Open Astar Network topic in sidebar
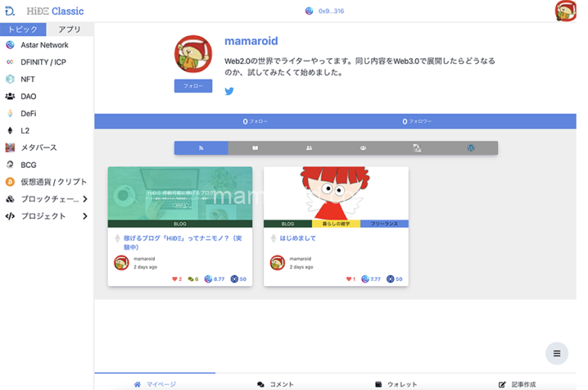This screenshot has width=588, height=390. click(x=44, y=45)
